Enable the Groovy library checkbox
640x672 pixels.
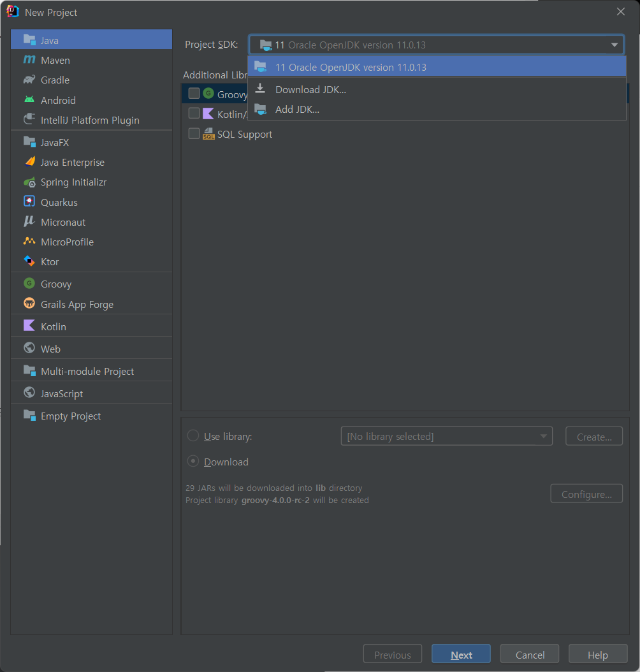pyautogui.click(x=194, y=94)
